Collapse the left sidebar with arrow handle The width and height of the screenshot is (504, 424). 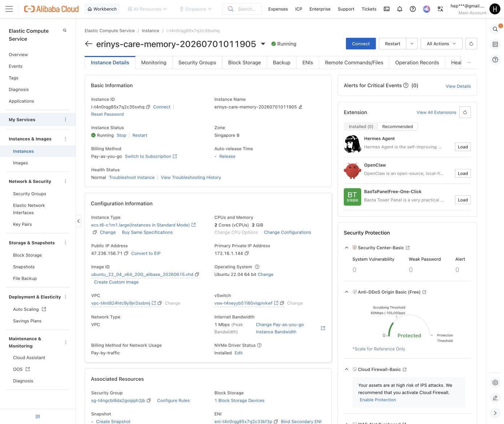[x=78, y=221]
